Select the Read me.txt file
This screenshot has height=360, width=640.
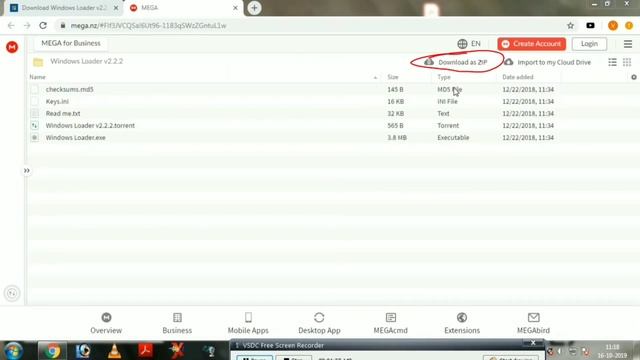[x=63, y=113]
